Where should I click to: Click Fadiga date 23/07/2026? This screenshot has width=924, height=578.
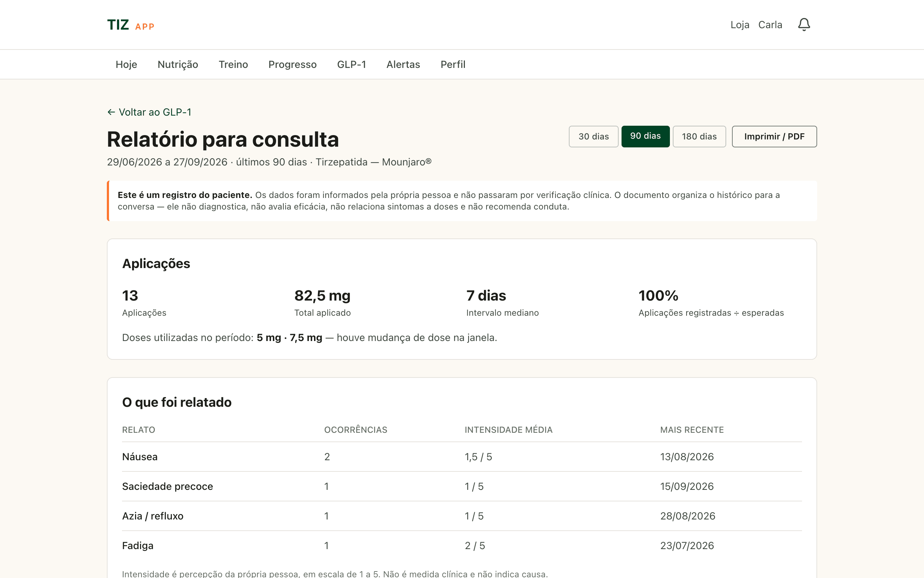[x=687, y=545]
